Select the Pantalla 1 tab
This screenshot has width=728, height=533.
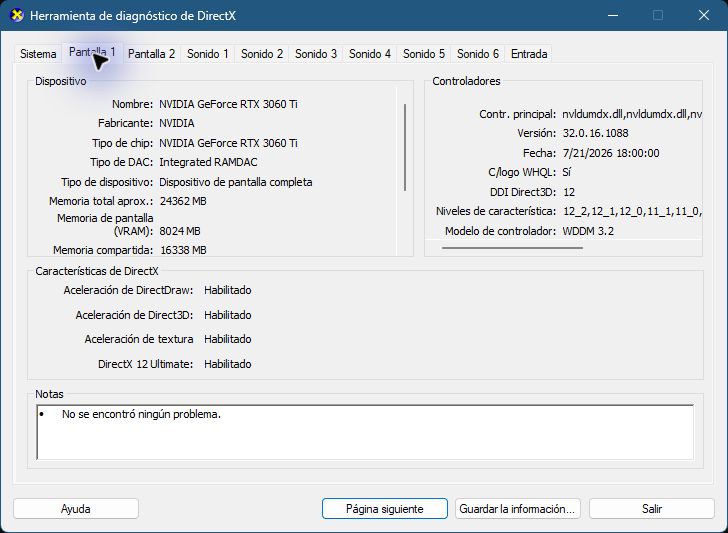click(92, 52)
